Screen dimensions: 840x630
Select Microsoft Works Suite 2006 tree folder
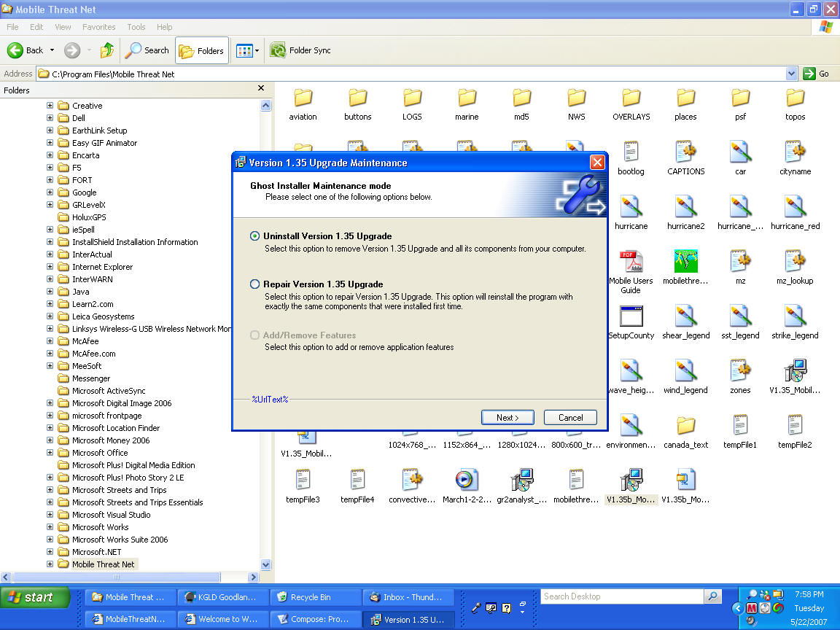coord(120,540)
